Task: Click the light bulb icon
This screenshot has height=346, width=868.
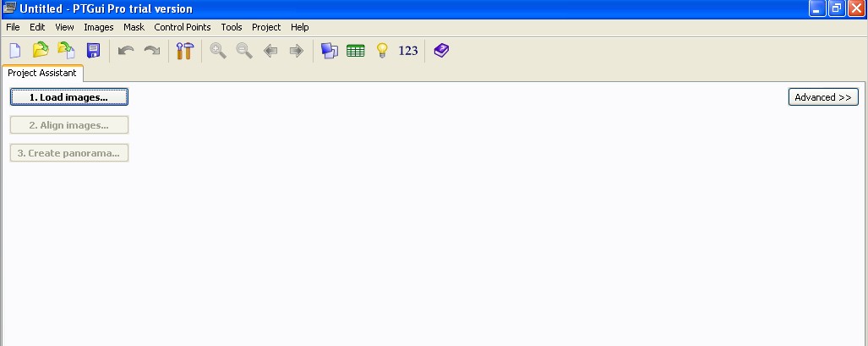Action: tap(381, 52)
